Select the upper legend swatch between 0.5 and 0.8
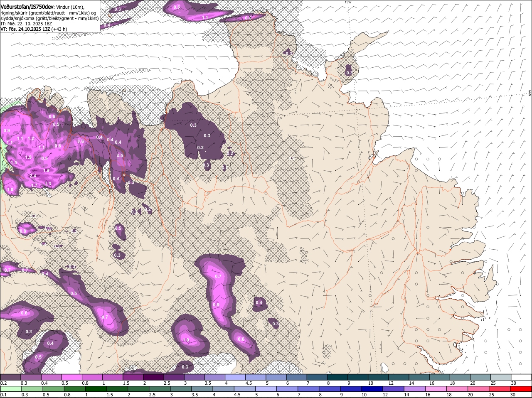532x398 pixels. click(72, 377)
